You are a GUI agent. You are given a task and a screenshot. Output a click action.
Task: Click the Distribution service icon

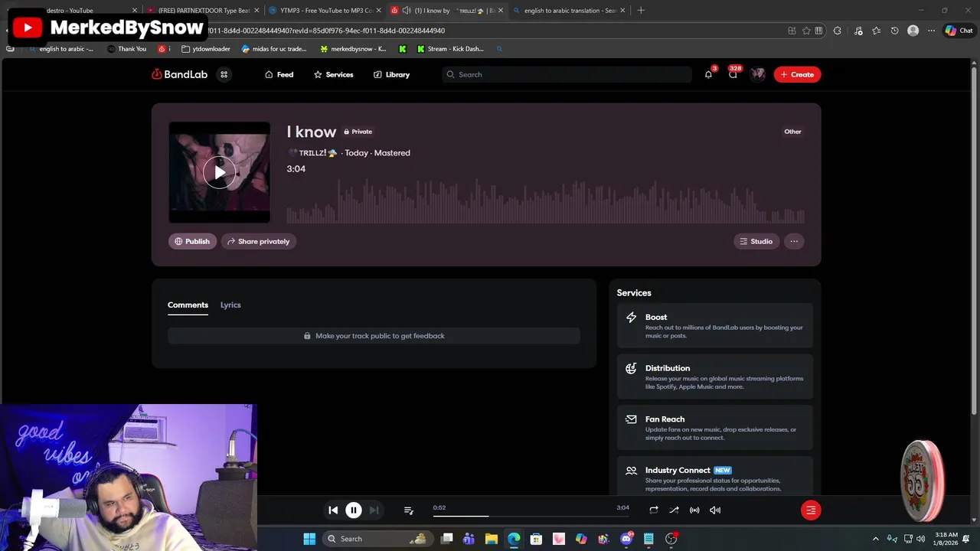click(x=631, y=368)
